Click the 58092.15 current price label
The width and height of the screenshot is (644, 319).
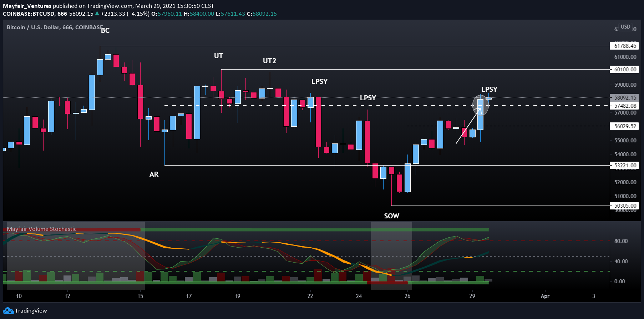[x=625, y=97]
